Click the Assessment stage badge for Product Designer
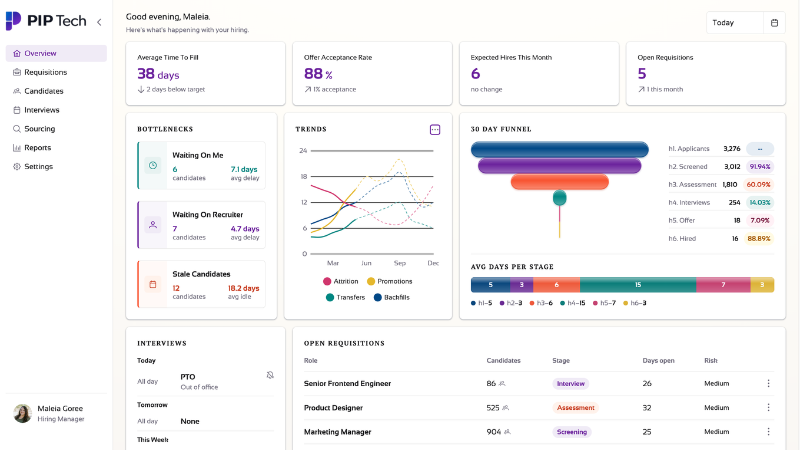The image size is (800, 450). (575, 408)
